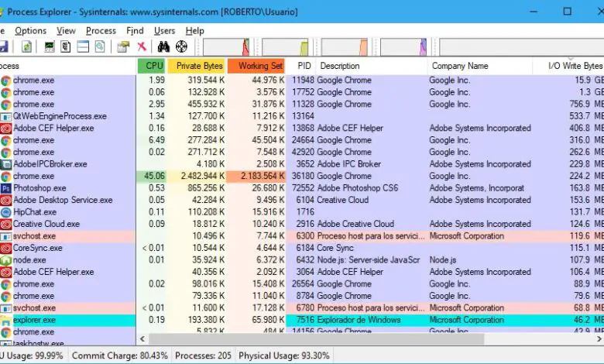Click the red X Kill Process icon

click(x=142, y=46)
